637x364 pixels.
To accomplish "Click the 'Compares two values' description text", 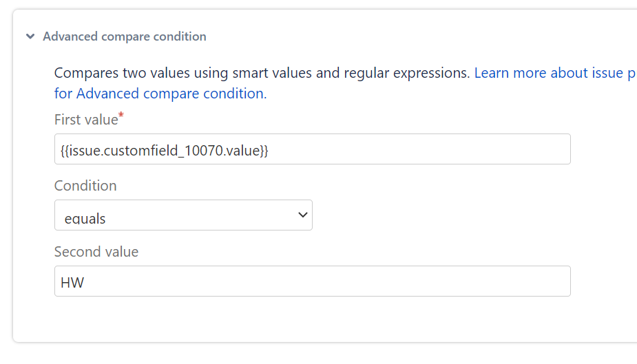I will pyautogui.click(x=121, y=73).
